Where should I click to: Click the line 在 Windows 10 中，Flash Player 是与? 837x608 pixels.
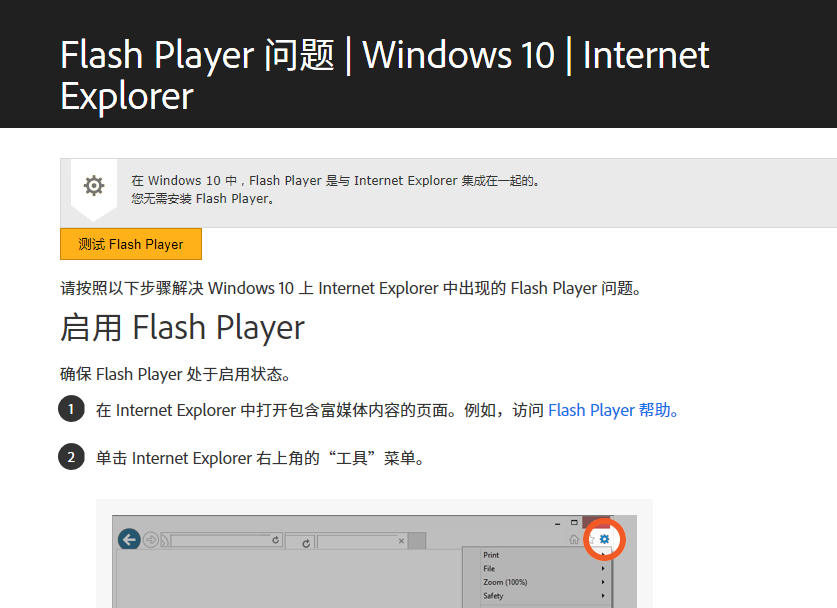pyautogui.click(x=336, y=180)
